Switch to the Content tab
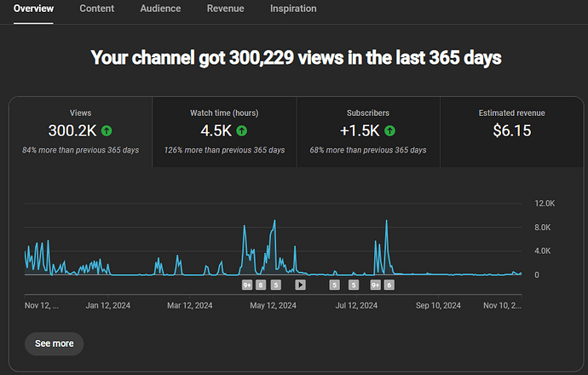This screenshot has height=375, width=588. click(96, 9)
